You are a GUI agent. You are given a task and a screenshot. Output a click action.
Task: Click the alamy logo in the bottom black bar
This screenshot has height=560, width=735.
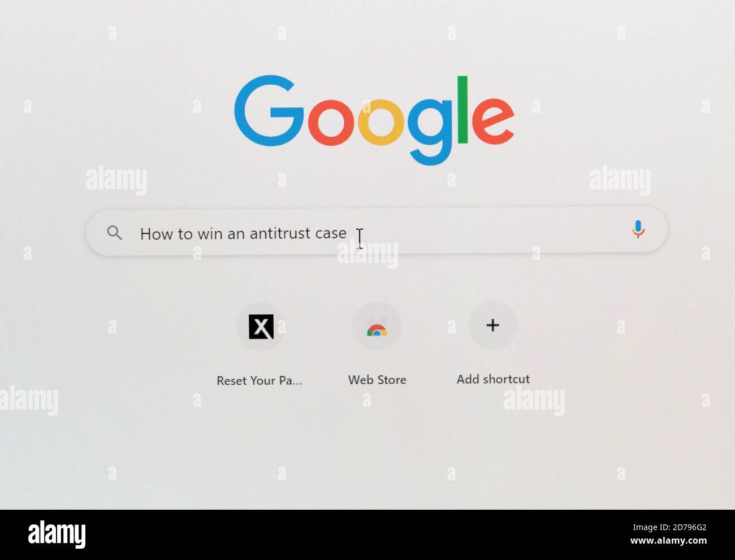[x=57, y=534]
